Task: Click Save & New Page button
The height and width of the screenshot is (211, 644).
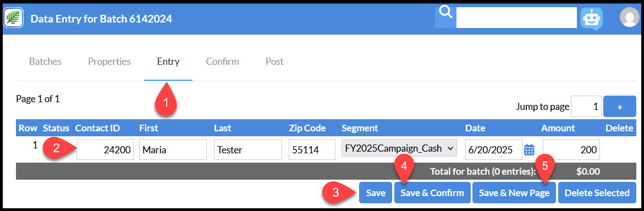Action: click(x=514, y=192)
